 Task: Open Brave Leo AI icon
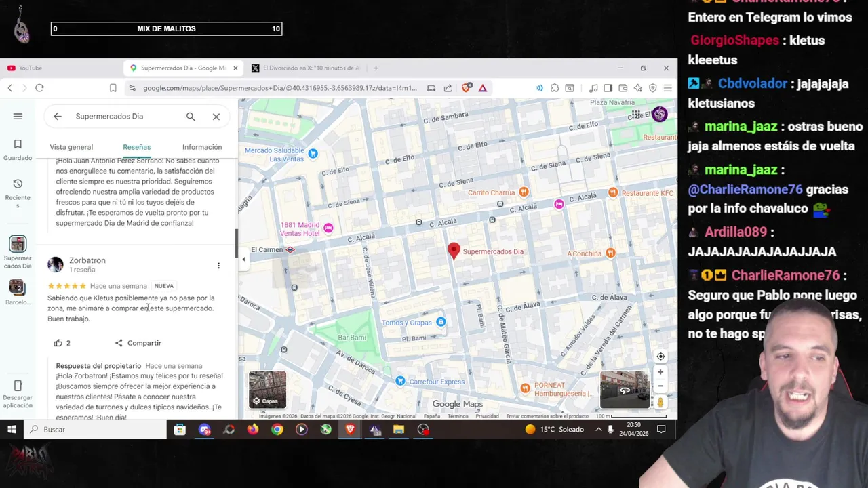(x=637, y=88)
